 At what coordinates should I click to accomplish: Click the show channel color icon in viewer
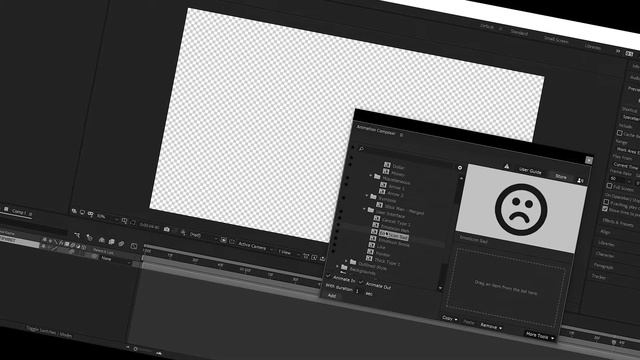click(183, 232)
